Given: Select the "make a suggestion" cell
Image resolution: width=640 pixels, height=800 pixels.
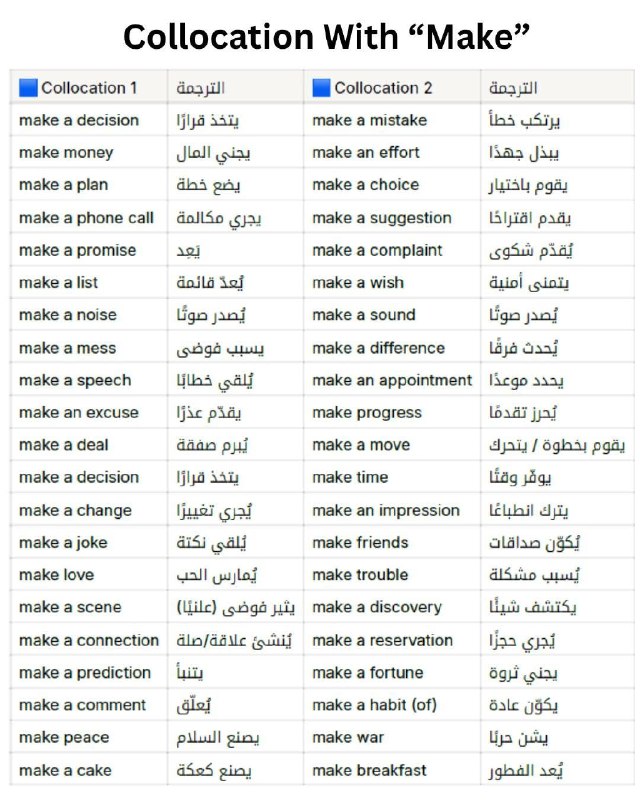Looking at the screenshot, I should [x=392, y=218].
